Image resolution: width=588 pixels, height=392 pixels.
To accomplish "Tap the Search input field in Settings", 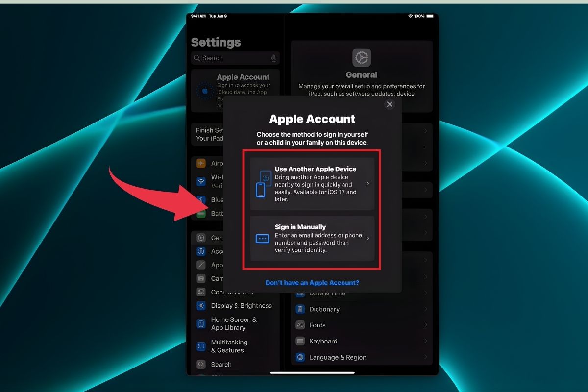I will (230, 58).
